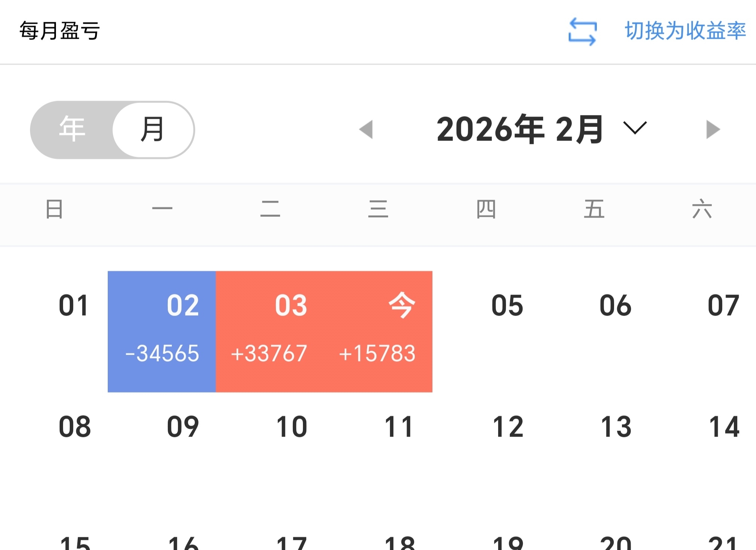Select blue day 02 with -34565
Viewport: 756px width, 550px height.
[x=162, y=331]
